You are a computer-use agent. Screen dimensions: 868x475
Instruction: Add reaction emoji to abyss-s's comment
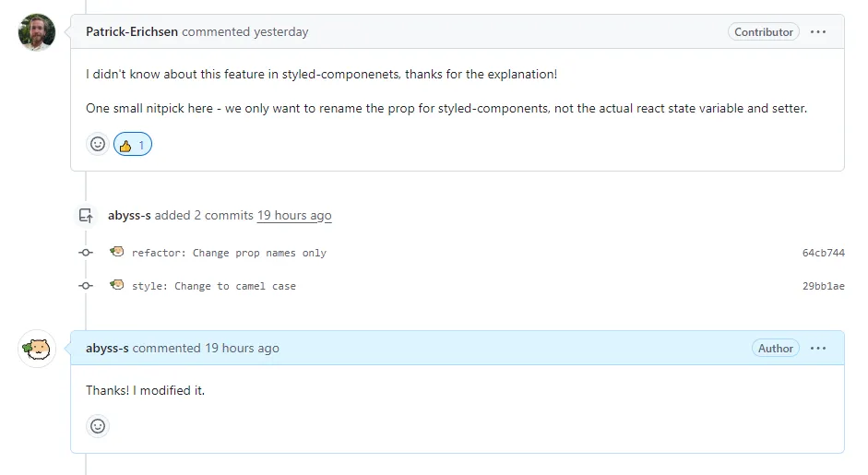point(98,426)
